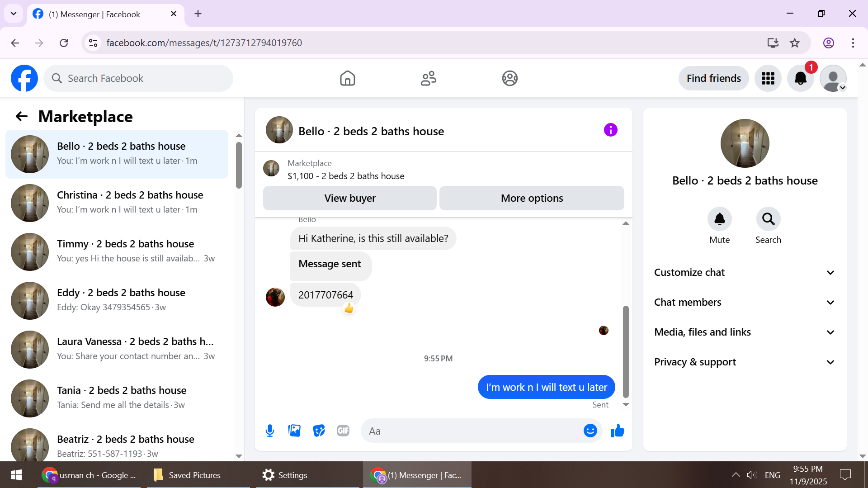Expand the Chat members section
868x488 pixels.
pyautogui.click(x=745, y=302)
